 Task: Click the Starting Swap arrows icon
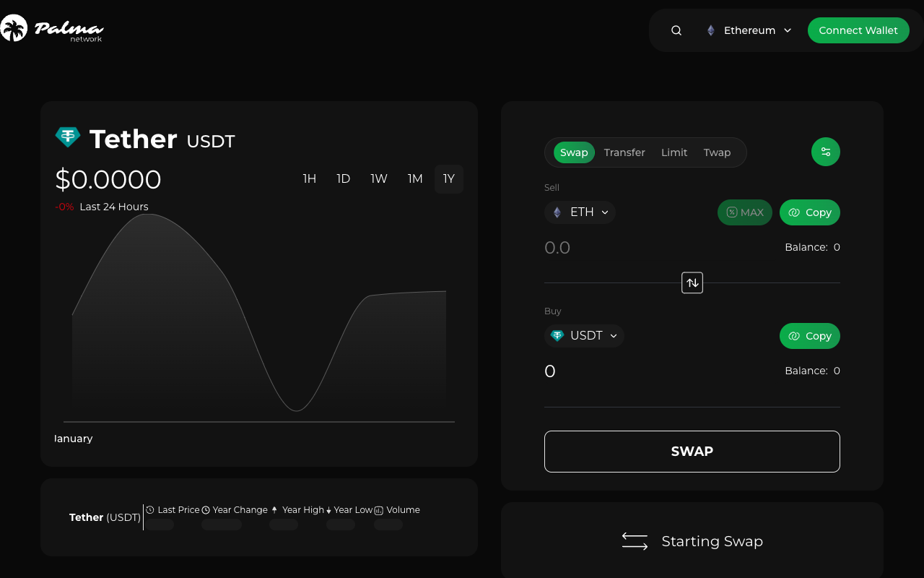(635, 541)
